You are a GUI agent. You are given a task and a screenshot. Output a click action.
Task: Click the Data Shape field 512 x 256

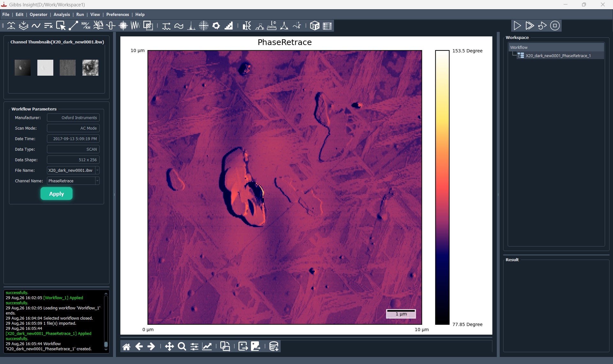(73, 160)
